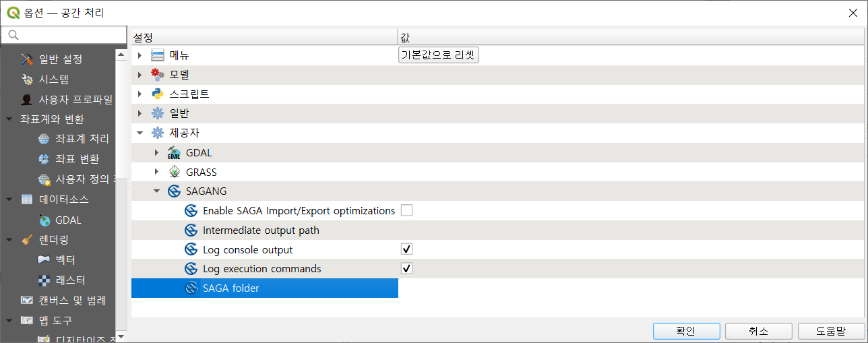Click sidebar scrollbar up arrow
This screenshot has width=868, height=343.
121,55
